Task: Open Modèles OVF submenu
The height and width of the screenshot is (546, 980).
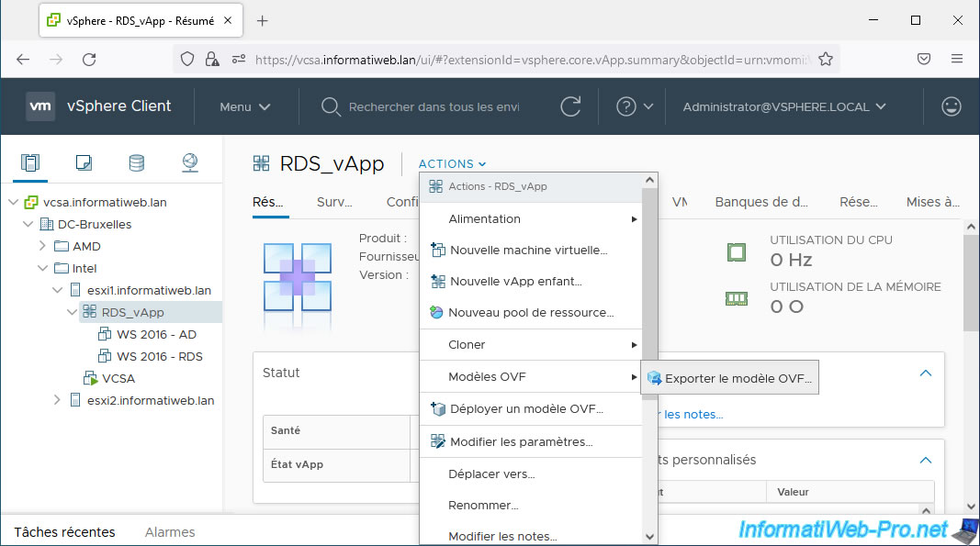Action: (531, 377)
